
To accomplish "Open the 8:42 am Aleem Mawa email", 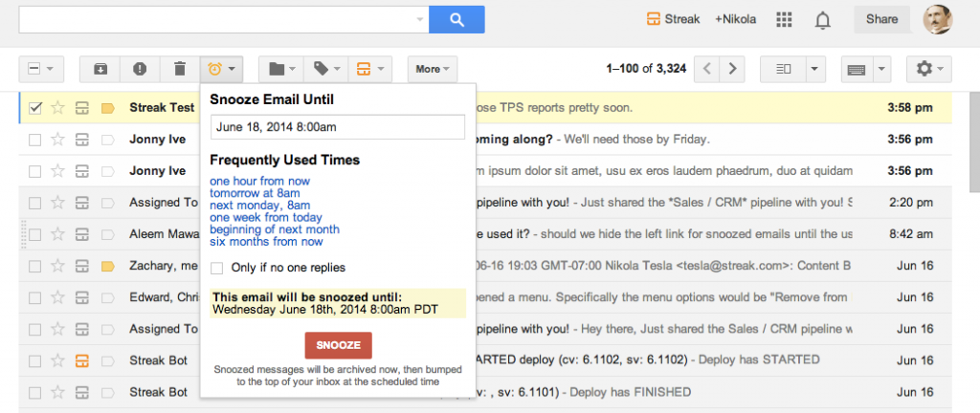I will click(x=485, y=234).
